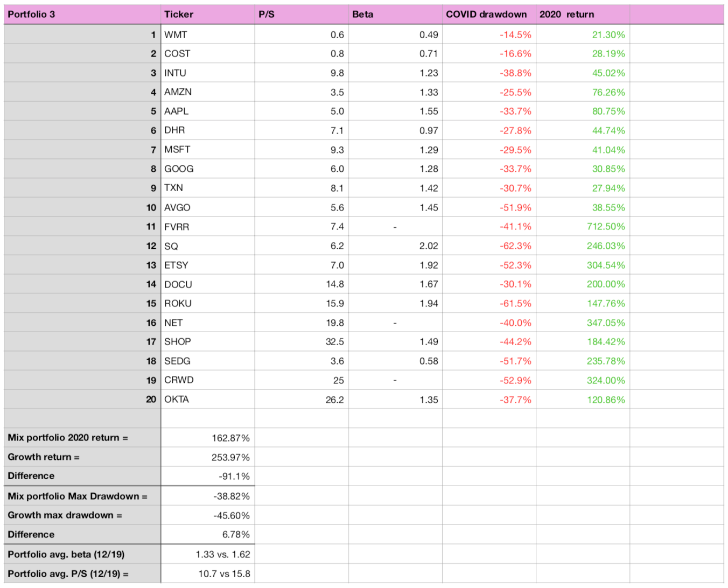Click the CRWD ticker cell
Image resolution: width=728 pixels, height=588 pixels.
click(x=207, y=380)
